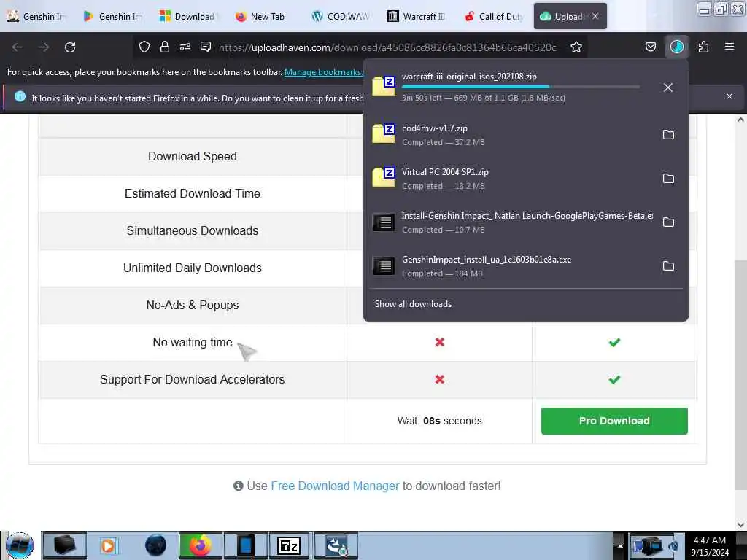
Task: Click the downloads progress toolbar button
Action: 676,47
